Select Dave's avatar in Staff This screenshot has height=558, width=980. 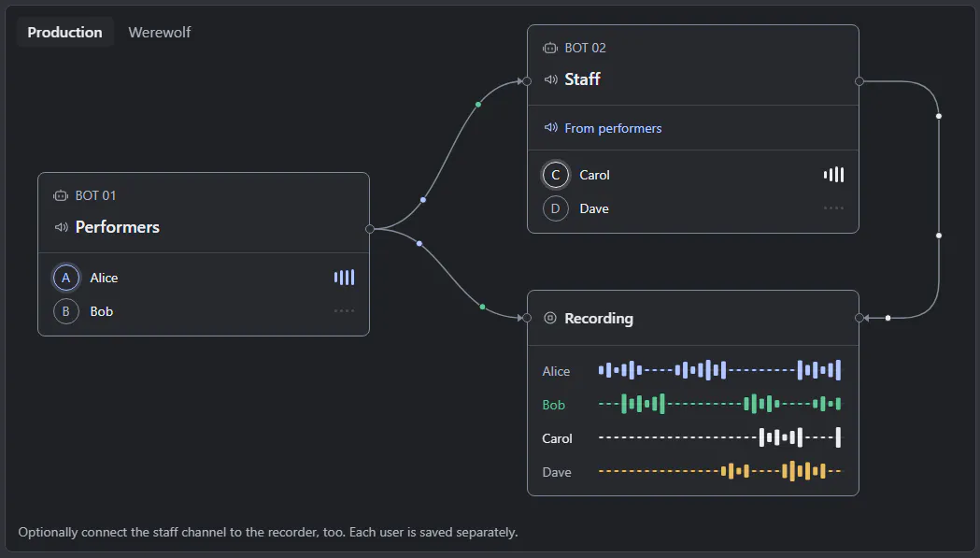[x=555, y=209]
